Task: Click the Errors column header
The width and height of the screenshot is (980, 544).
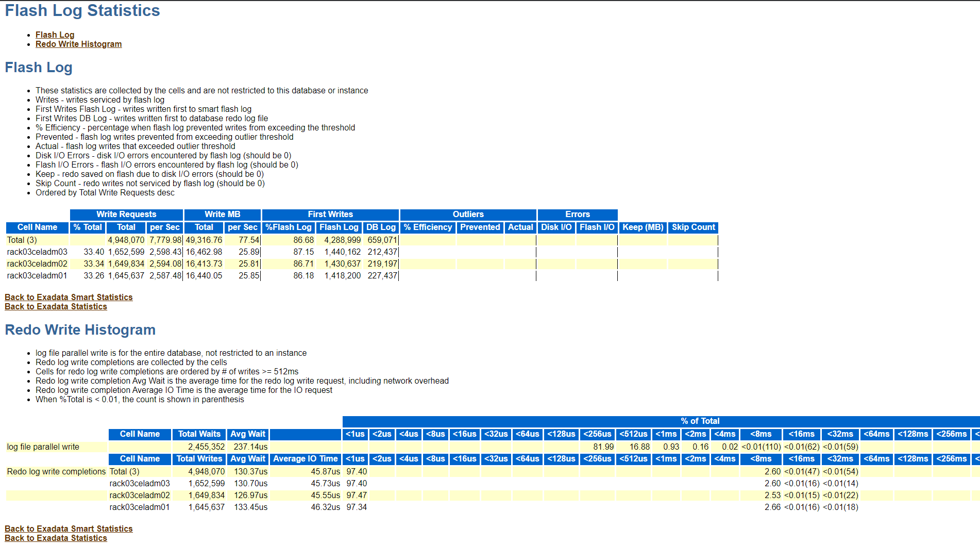Action: pos(577,214)
